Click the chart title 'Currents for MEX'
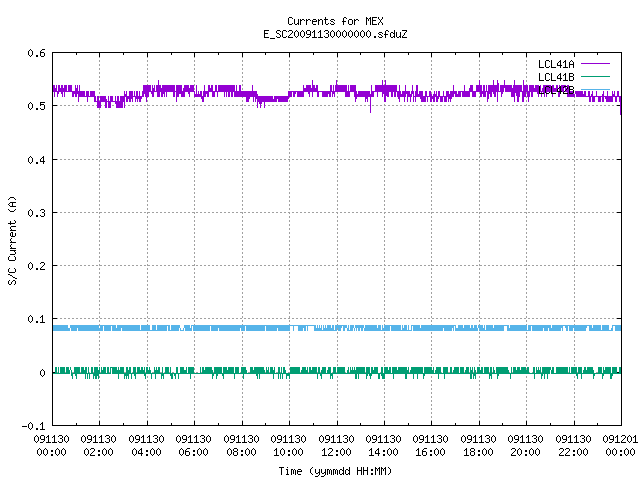 tap(335, 21)
